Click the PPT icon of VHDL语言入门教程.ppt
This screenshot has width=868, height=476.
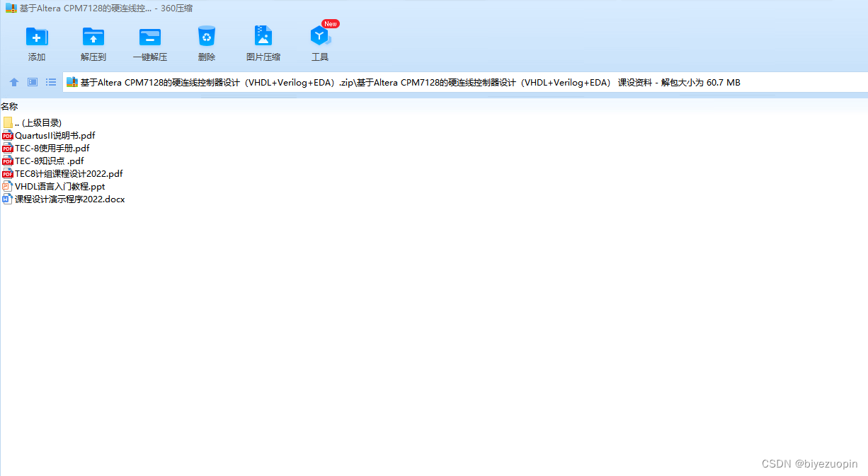8,186
